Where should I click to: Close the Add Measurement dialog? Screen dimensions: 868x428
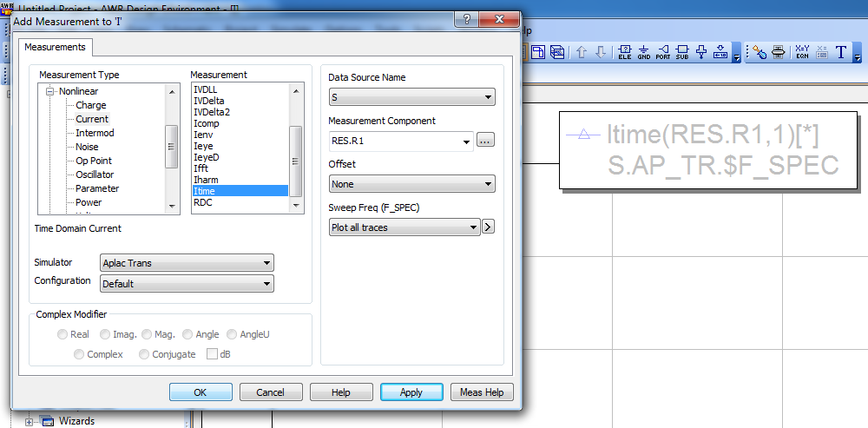click(499, 19)
